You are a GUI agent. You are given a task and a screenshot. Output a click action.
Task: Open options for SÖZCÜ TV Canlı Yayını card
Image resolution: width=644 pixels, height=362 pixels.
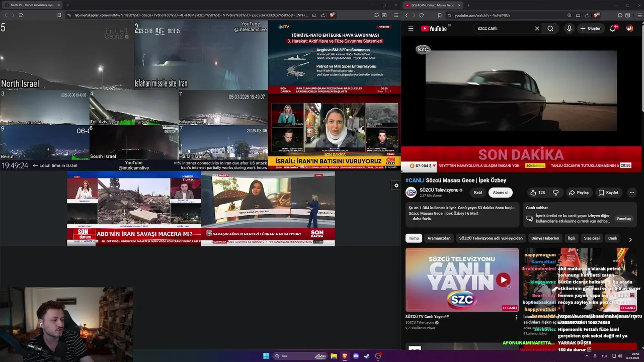coord(516,317)
